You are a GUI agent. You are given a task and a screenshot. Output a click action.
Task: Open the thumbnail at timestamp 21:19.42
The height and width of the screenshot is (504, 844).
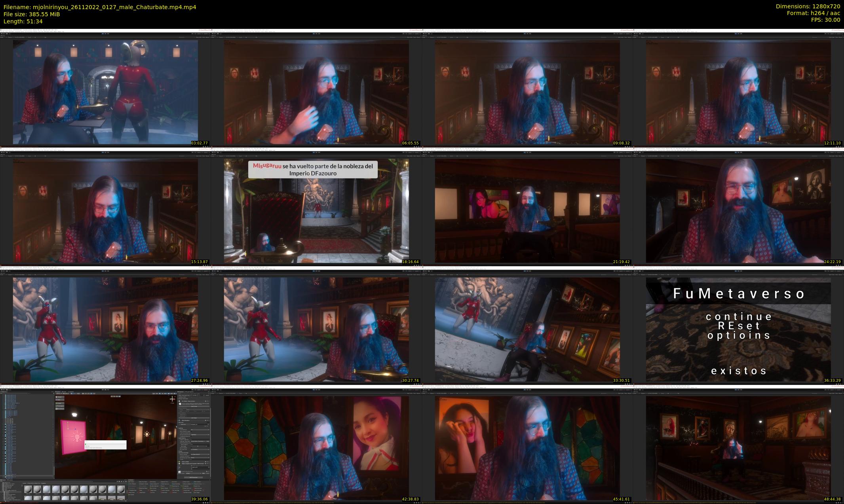[528, 207]
